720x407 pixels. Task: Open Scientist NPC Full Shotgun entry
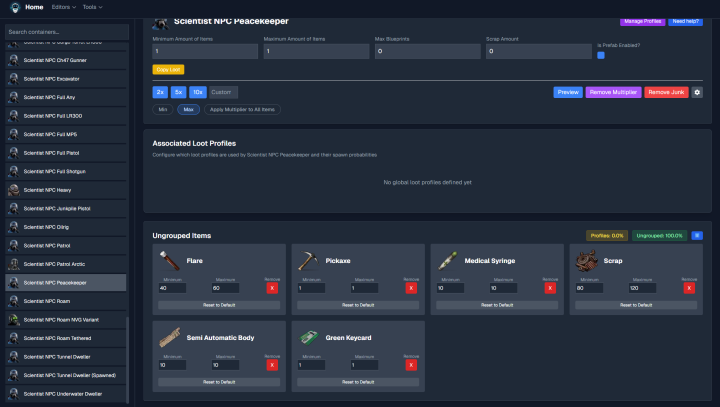click(66, 171)
